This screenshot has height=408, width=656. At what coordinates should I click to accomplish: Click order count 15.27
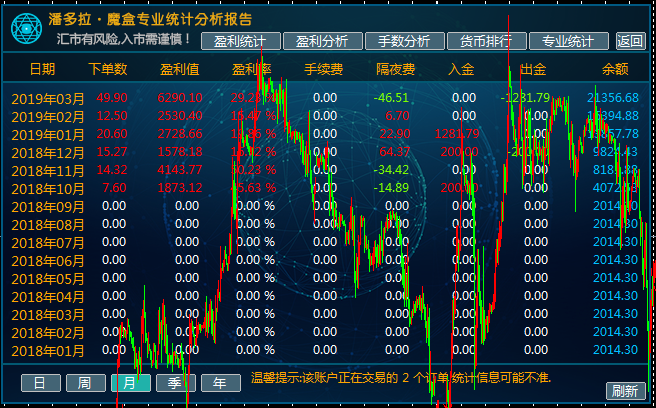[x=112, y=151]
